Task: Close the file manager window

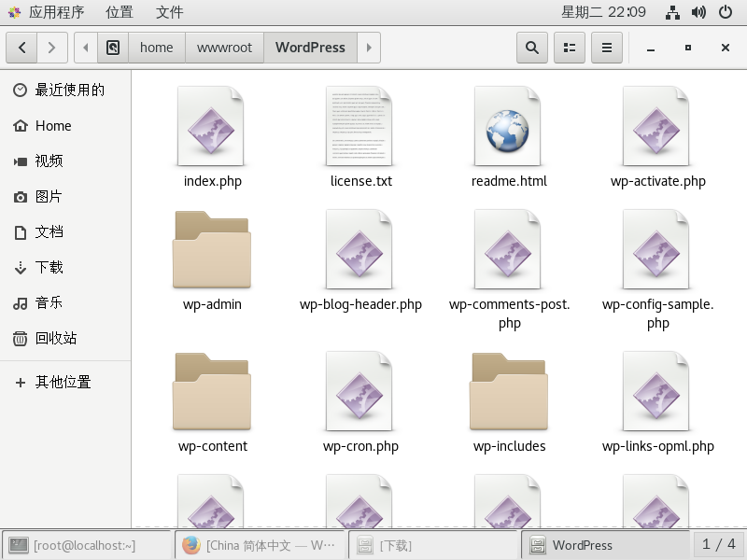Action: click(x=726, y=48)
